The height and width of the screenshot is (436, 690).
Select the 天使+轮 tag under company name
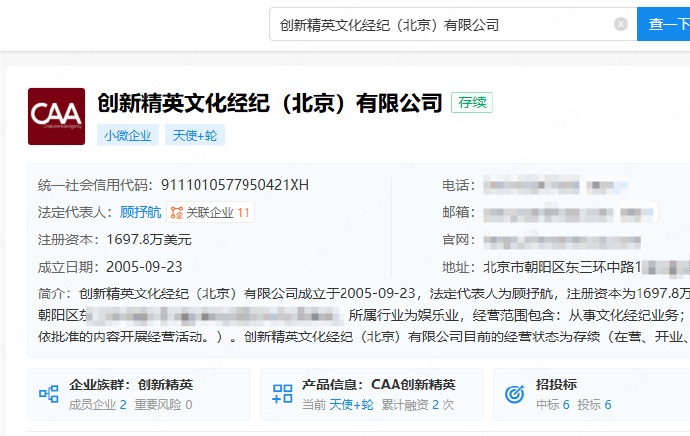(195, 135)
